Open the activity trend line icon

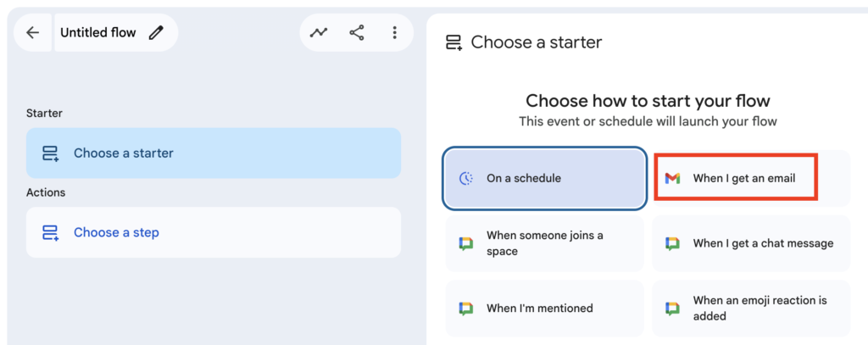click(319, 33)
